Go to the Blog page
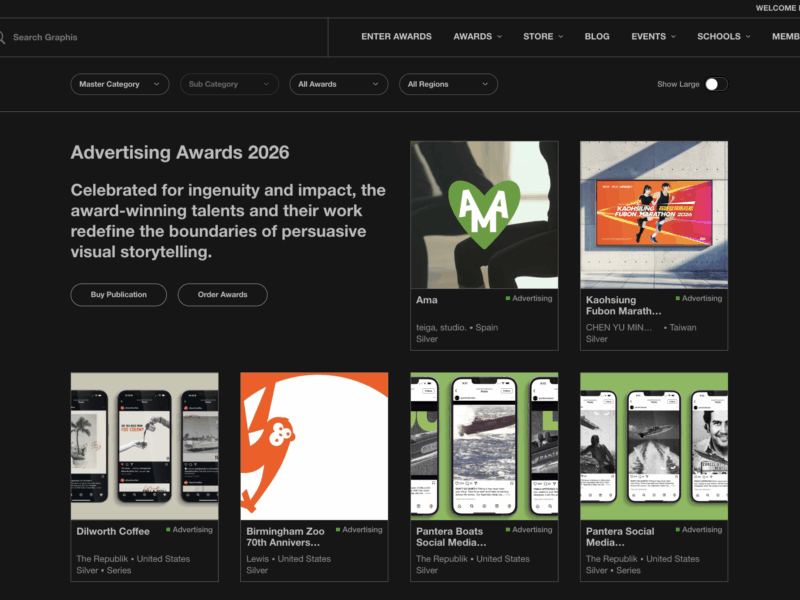 click(x=597, y=37)
